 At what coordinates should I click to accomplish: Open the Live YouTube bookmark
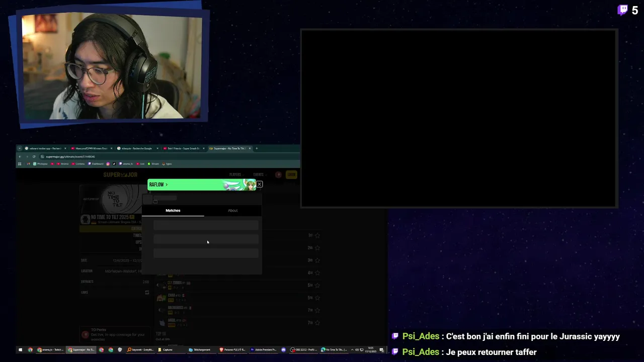pyautogui.click(x=140, y=163)
